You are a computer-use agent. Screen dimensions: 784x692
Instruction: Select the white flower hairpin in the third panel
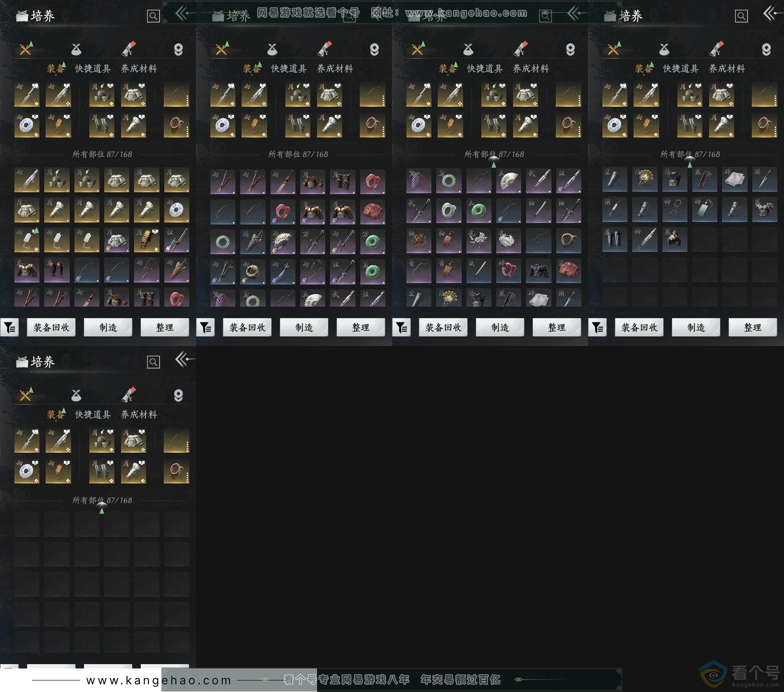pos(478,240)
